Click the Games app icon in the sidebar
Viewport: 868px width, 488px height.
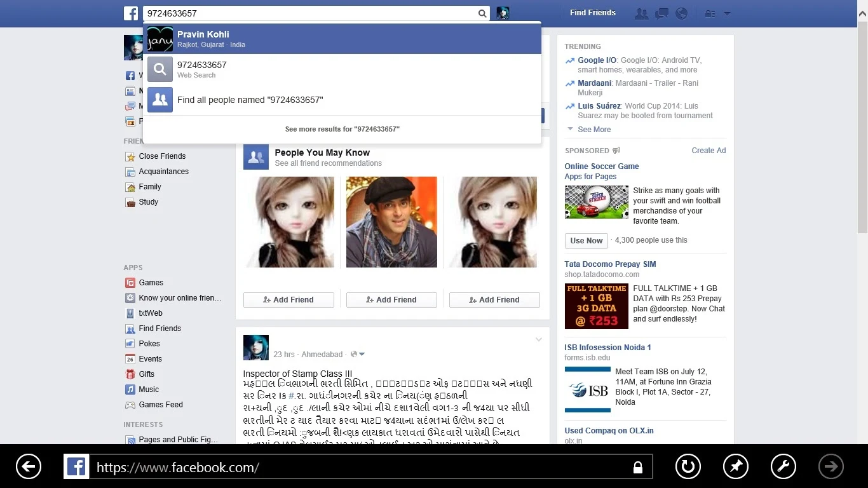pos(130,283)
